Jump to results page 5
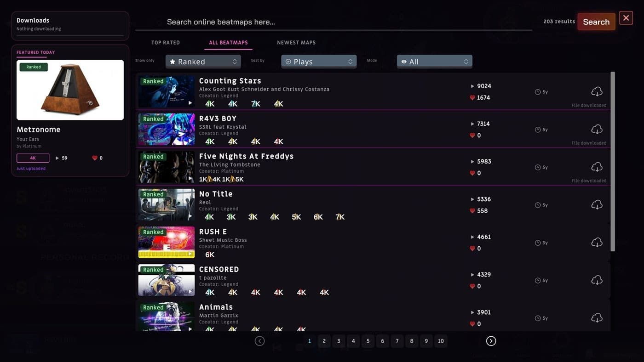Screen dimensions: 644x362 coord(368,341)
